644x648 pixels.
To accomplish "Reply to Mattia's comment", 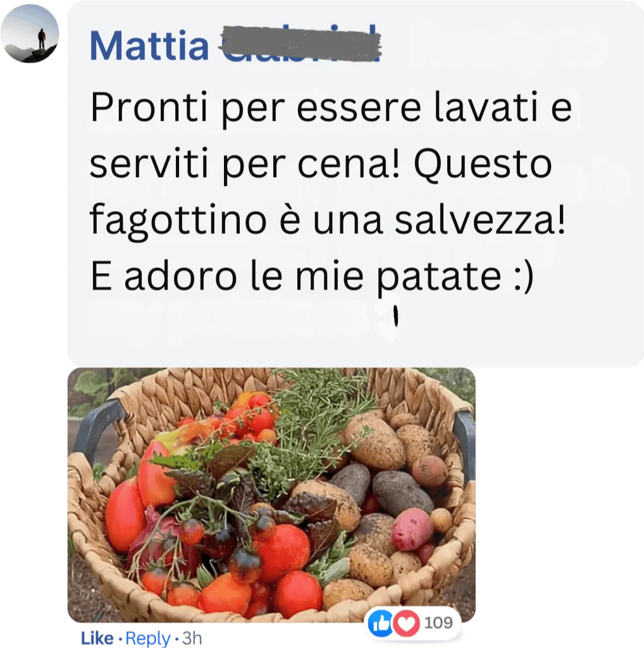I will click(x=148, y=639).
